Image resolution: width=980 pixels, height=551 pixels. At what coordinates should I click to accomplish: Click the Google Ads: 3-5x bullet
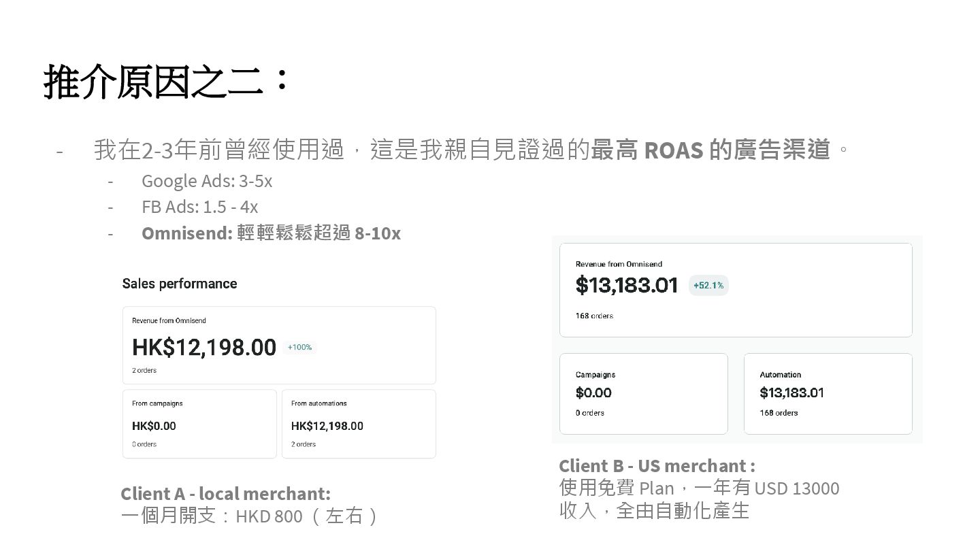[x=207, y=181]
